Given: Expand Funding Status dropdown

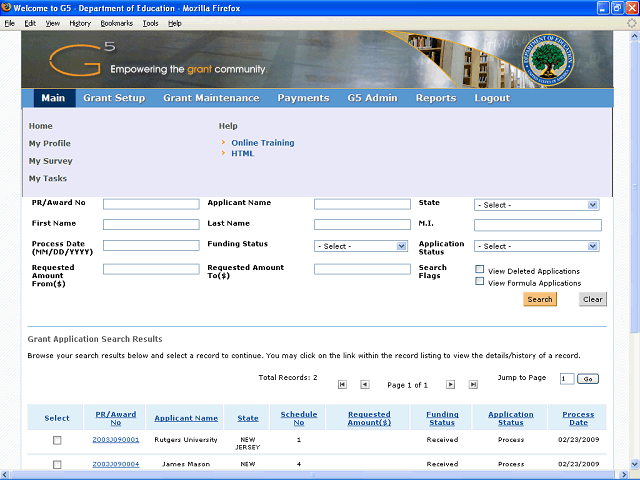Looking at the screenshot, I should coord(361,246).
